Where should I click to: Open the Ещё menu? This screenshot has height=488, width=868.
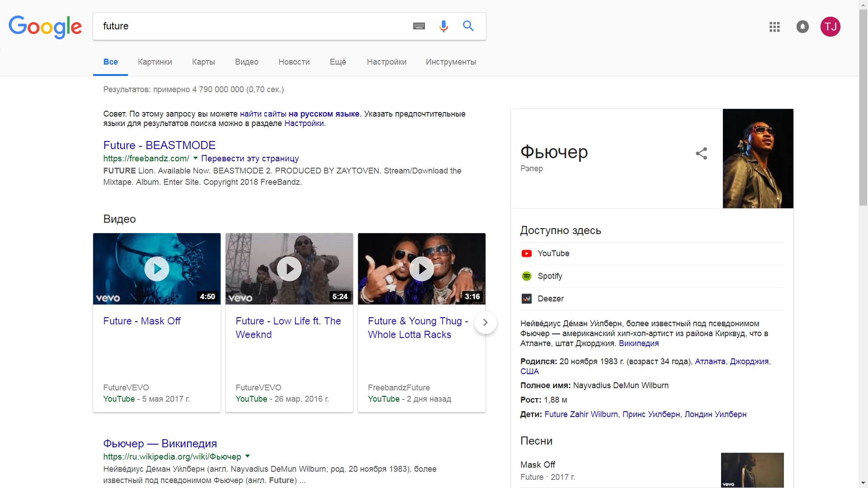tap(338, 62)
